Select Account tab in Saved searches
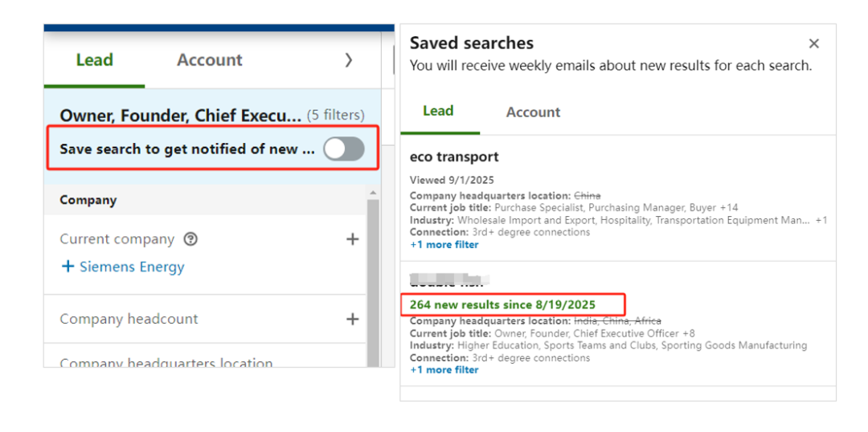 point(533,112)
